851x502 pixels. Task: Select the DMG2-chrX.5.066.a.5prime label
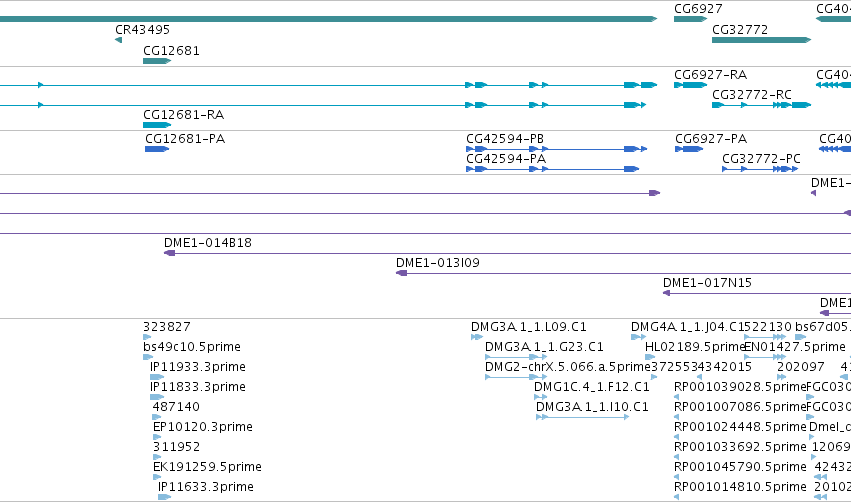pos(567,367)
